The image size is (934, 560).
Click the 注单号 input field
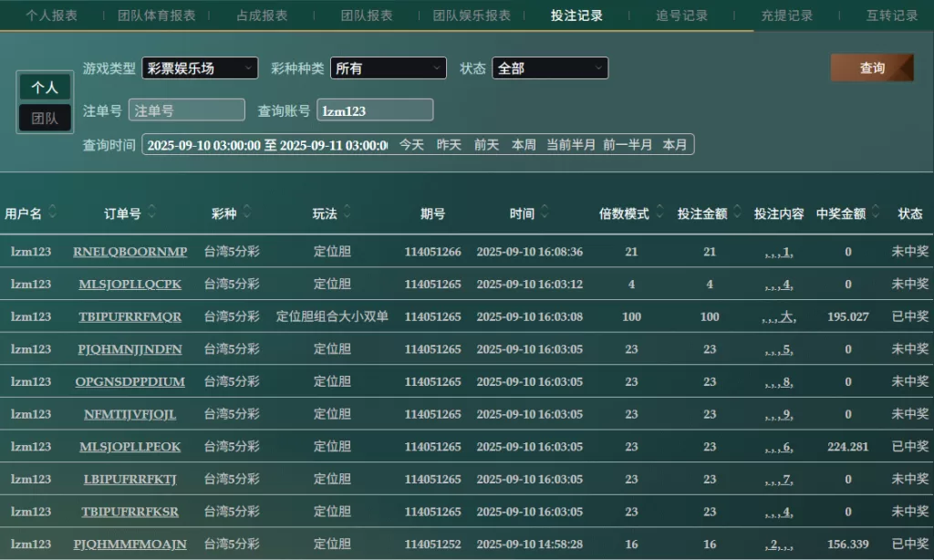(x=186, y=110)
